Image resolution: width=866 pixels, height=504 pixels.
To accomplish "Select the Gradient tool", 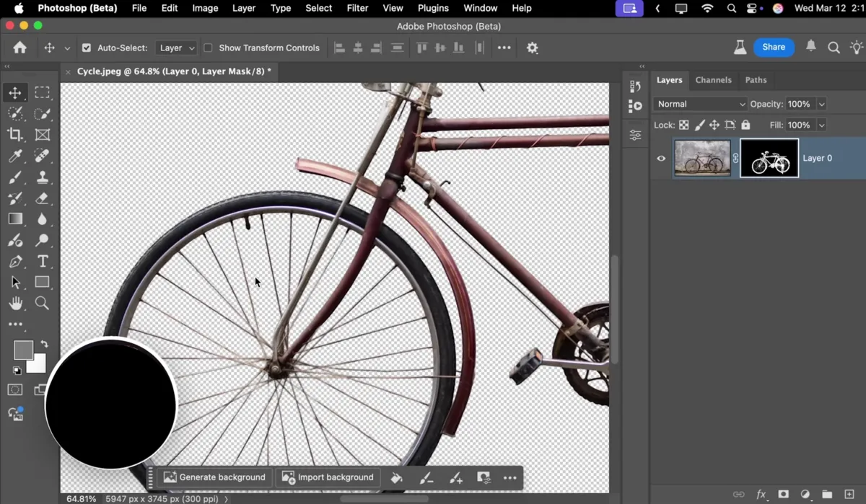I will [x=16, y=218].
